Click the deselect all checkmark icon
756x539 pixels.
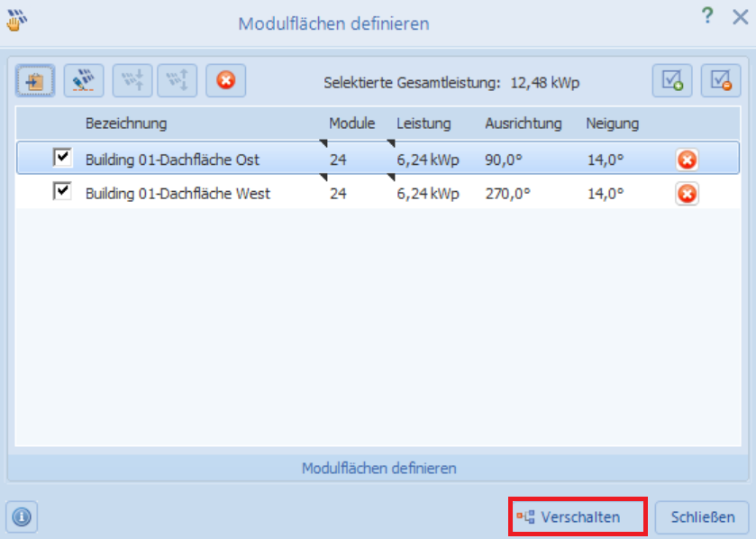(720, 81)
